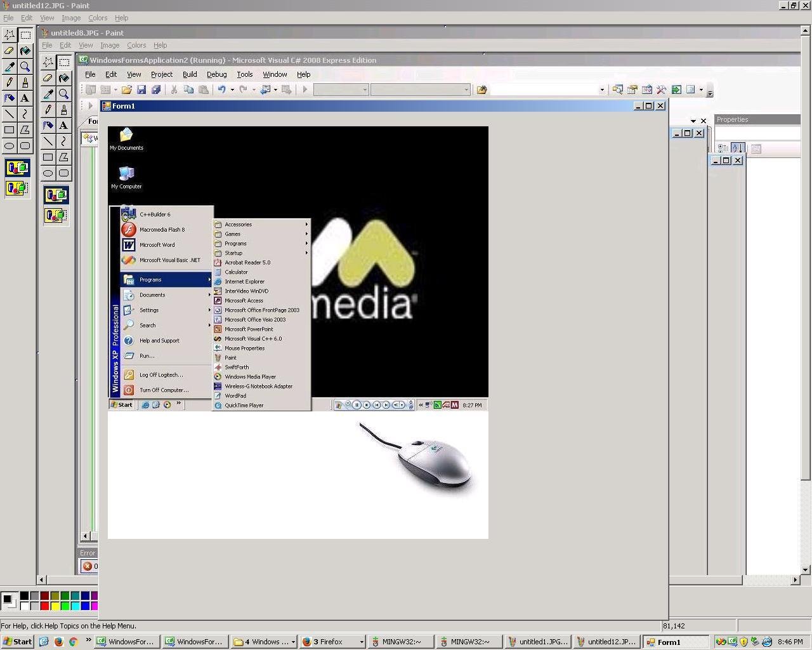
Task: Activate the Magnifier tool in untitled12 Paint
Action: 25,67
